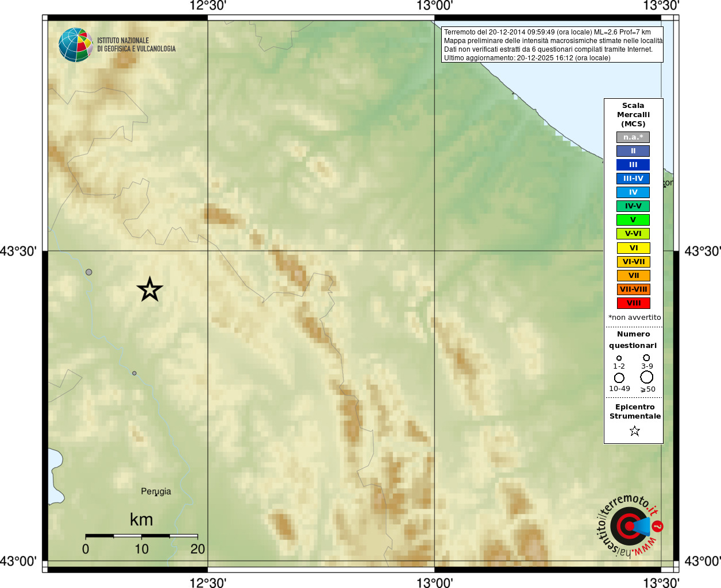Image resolution: width=721 pixels, height=588 pixels.
Task: Click the II intensity legend swatch
Action: [x=633, y=151]
